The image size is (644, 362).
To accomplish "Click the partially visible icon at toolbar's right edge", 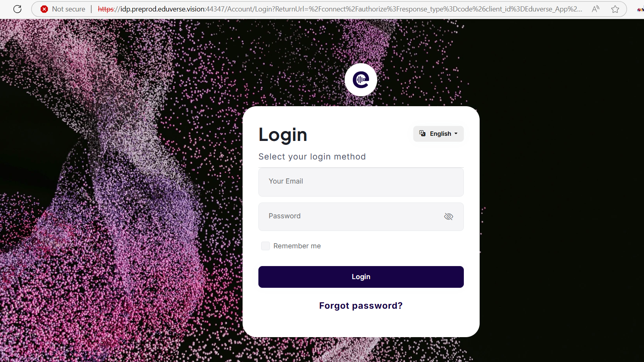I will [640, 9].
